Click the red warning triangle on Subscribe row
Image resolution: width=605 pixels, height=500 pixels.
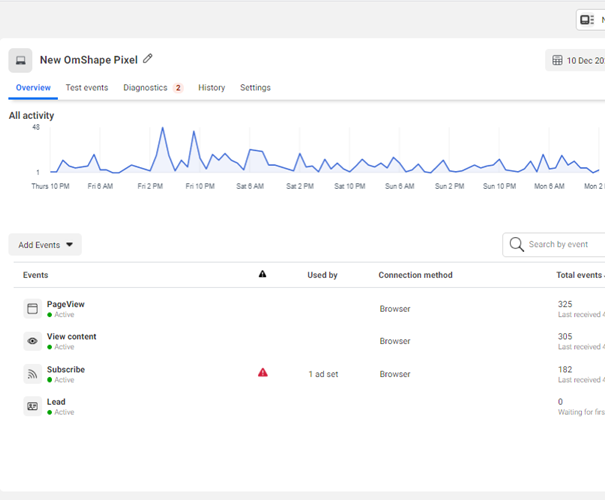click(263, 373)
